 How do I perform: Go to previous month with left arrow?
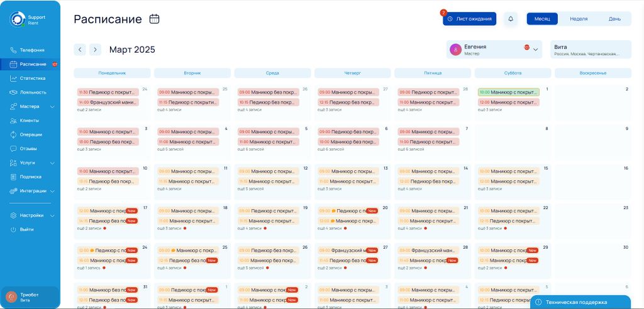80,50
